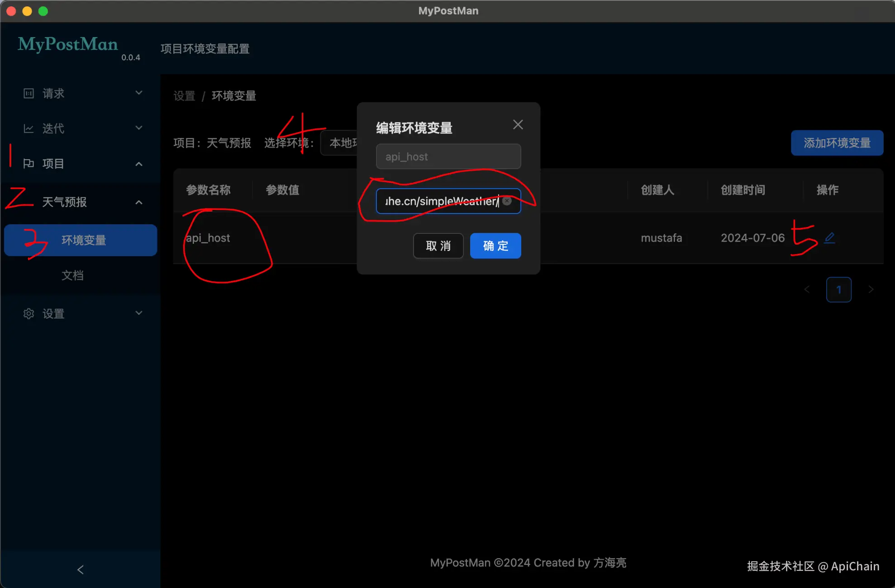This screenshot has height=588, width=895.
Task: Collapse the 天气预报 submenu chevron
Action: point(139,202)
